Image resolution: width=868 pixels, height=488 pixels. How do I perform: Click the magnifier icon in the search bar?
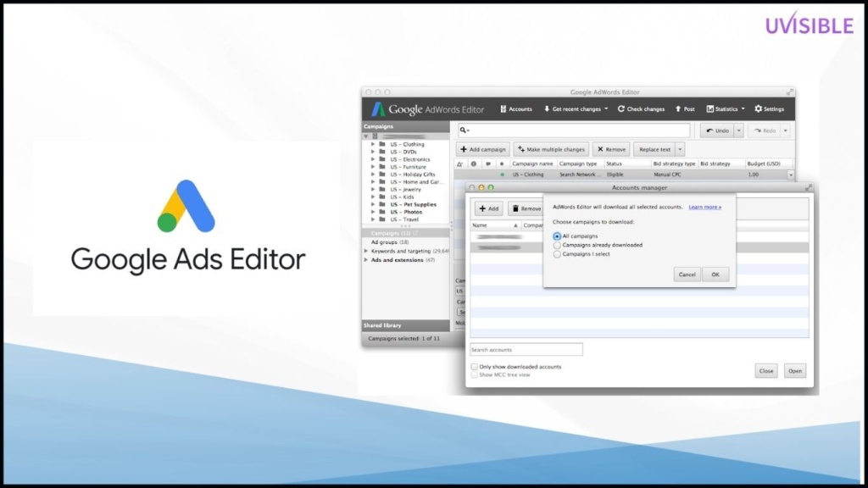coord(463,130)
